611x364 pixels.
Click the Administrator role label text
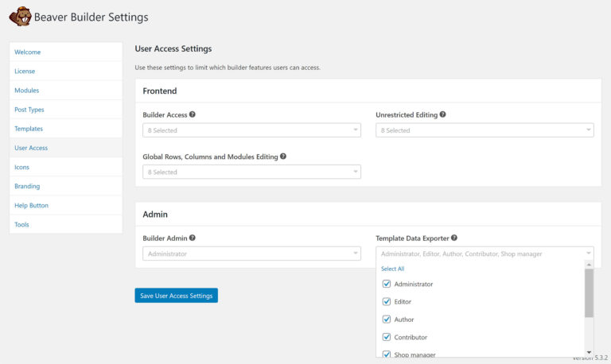[414, 284]
